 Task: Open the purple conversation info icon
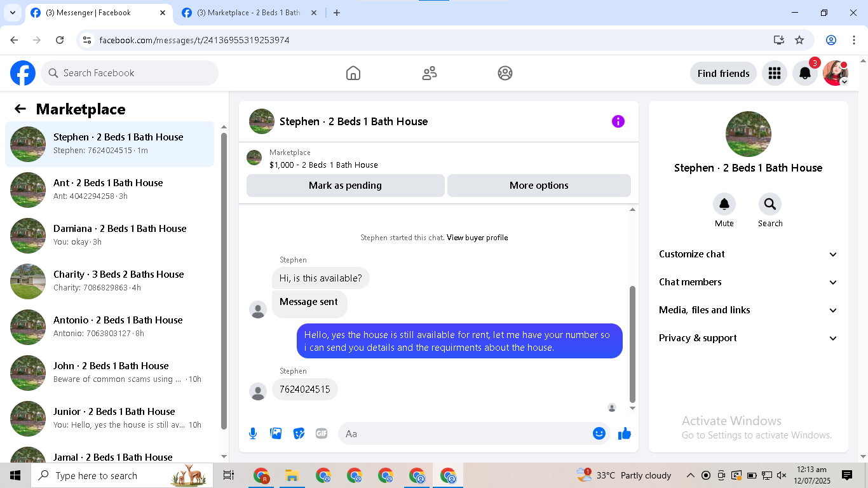[x=618, y=121]
